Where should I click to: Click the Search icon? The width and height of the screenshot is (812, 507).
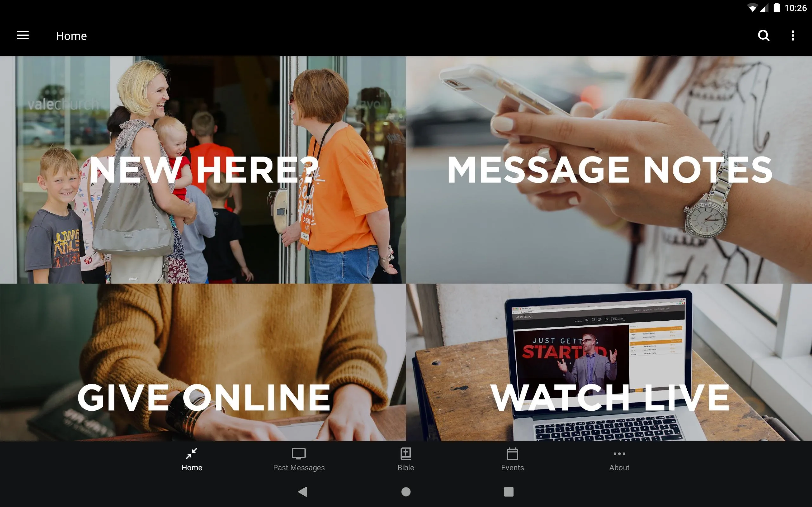(x=763, y=35)
